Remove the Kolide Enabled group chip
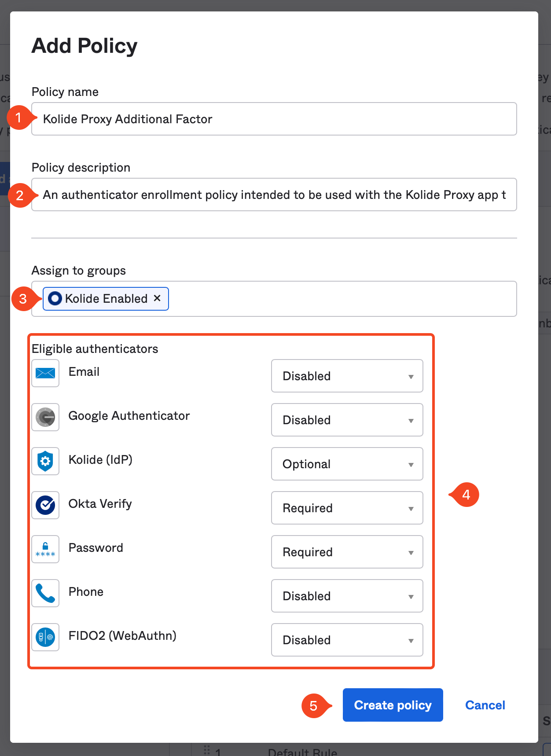 pos(157,298)
